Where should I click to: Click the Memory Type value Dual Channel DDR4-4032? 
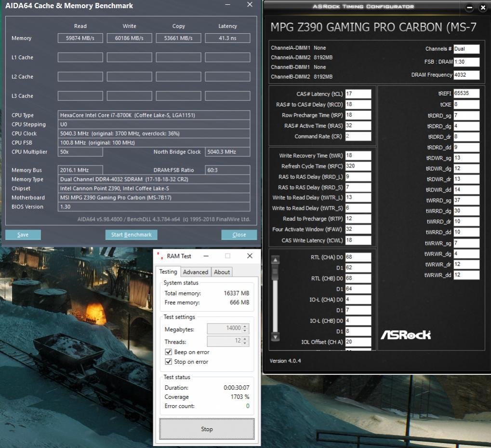pos(154,179)
